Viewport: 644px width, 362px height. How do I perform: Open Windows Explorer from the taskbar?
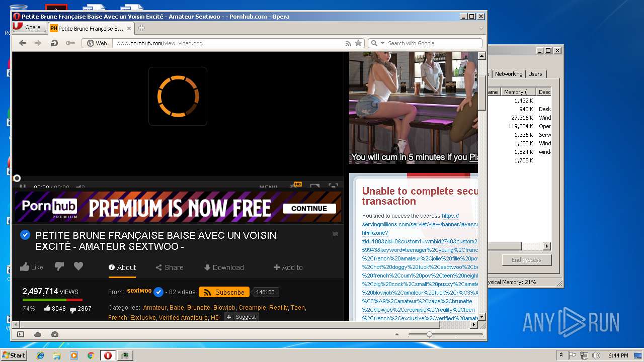point(57,355)
